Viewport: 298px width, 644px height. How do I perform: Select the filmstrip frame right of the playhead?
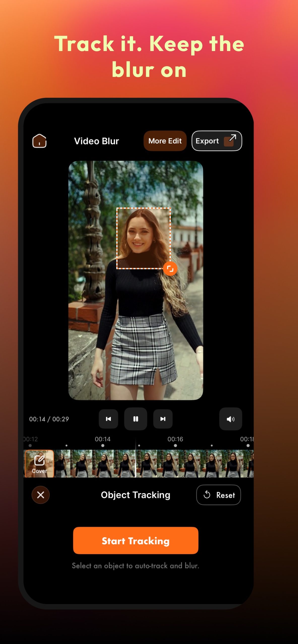pyautogui.click(x=147, y=464)
